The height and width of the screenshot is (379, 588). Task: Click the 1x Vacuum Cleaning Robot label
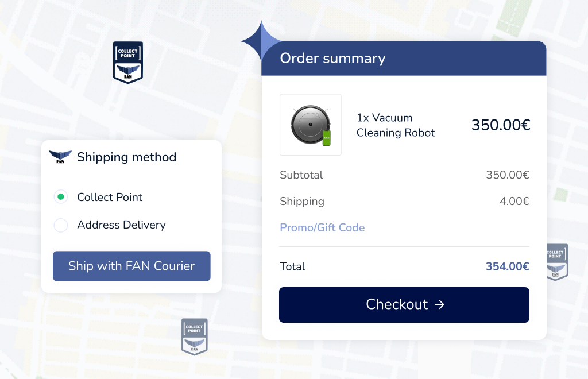tap(395, 125)
